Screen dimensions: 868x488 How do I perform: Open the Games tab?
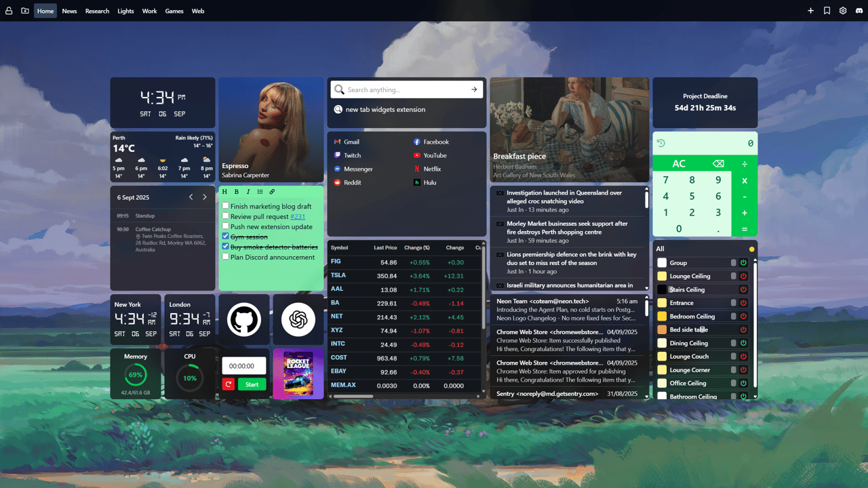[174, 11]
